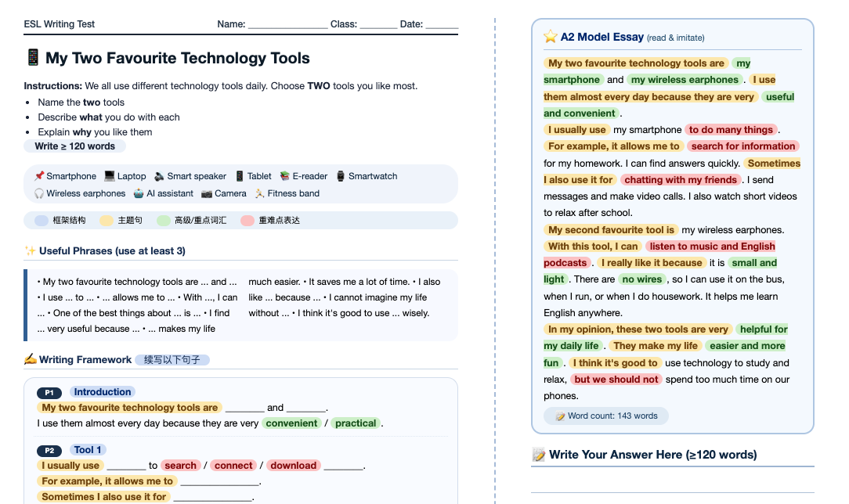Click the Smartwatch icon
The width and height of the screenshot is (849, 504).
[x=341, y=176]
